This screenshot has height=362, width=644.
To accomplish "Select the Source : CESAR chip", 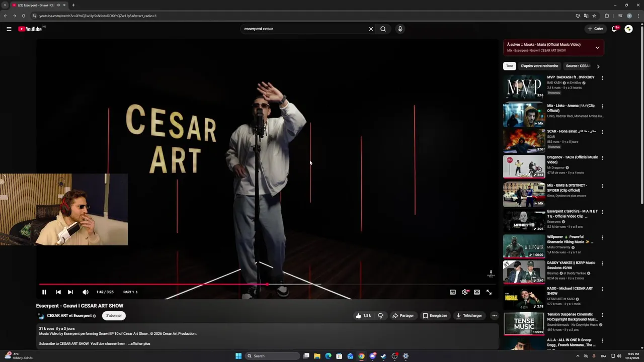I will coord(578,66).
